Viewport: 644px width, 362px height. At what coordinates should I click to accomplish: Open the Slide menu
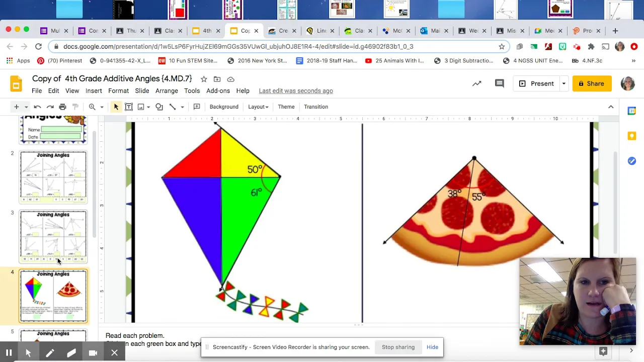pos(142,91)
